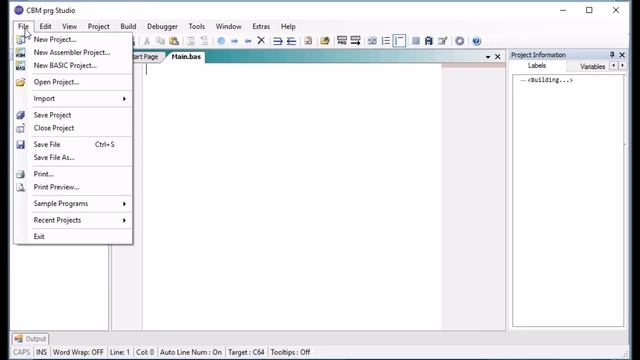This screenshot has height=360, width=640.
Task: Open the Project menu
Action: tap(98, 27)
